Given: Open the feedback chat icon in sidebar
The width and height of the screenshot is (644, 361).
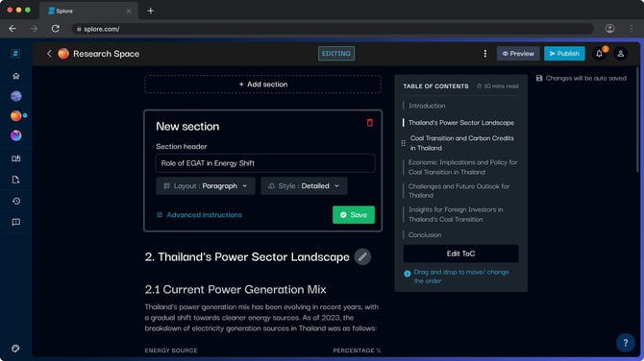Looking at the screenshot, I should coord(16,222).
